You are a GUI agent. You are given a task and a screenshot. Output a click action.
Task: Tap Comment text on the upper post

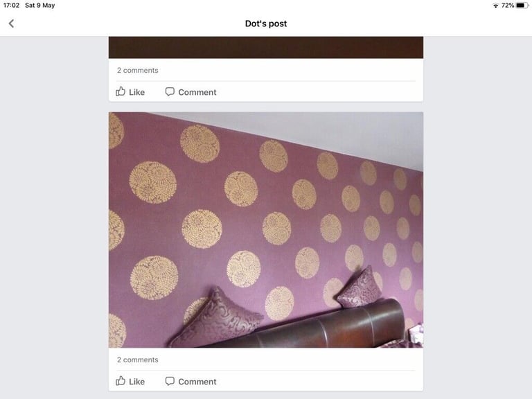coord(197,92)
